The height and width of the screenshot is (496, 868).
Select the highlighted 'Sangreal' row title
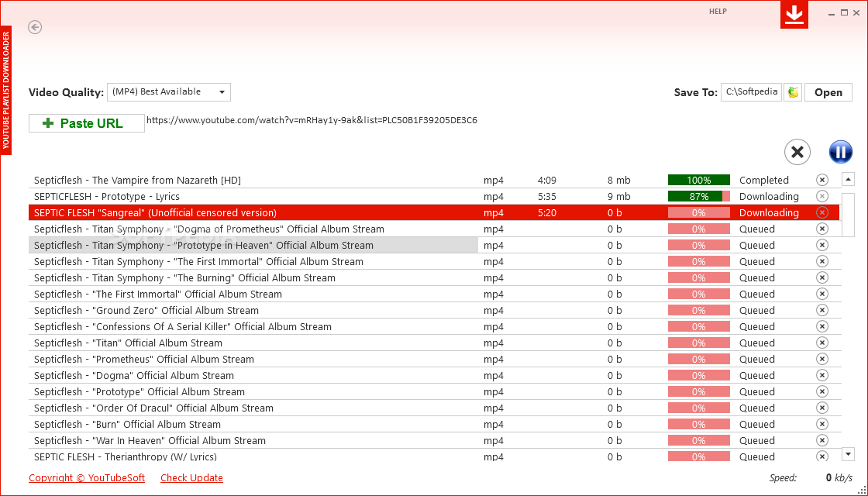click(155, 212)
